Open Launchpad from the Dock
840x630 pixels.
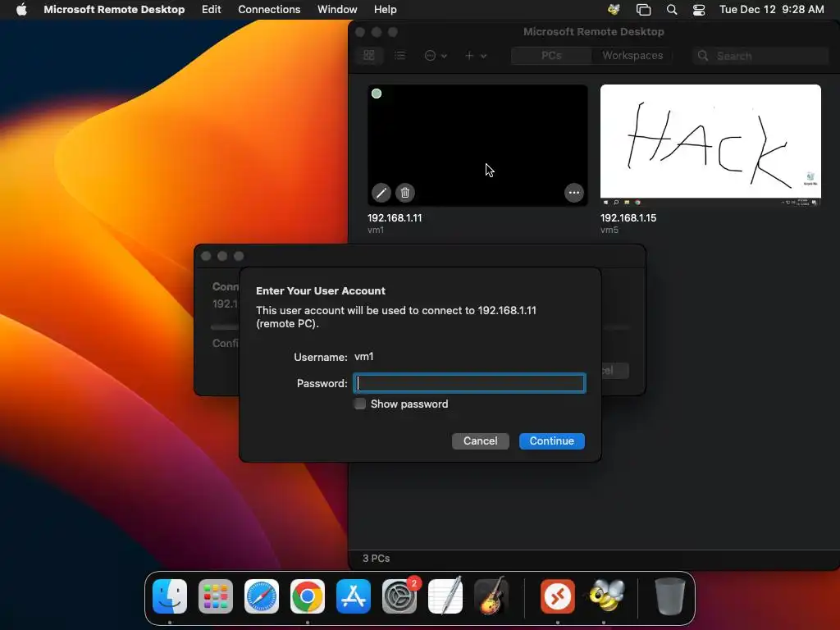click(x=216, y=596)
